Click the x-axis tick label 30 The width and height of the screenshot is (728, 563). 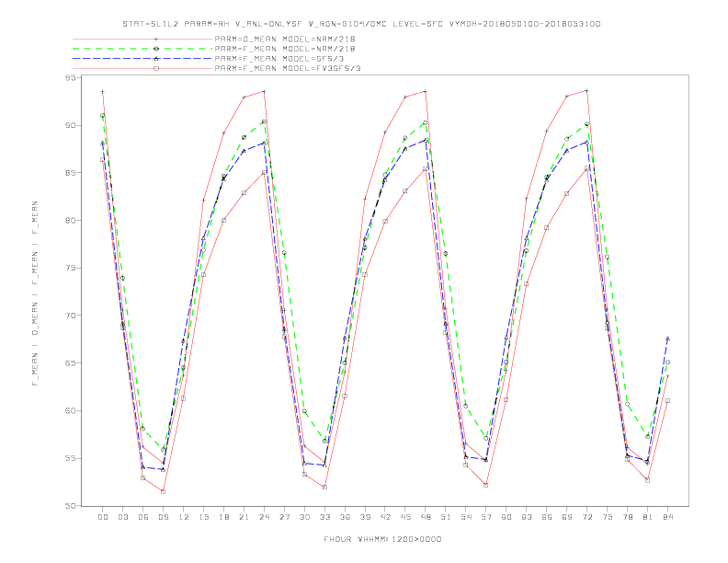304,517
